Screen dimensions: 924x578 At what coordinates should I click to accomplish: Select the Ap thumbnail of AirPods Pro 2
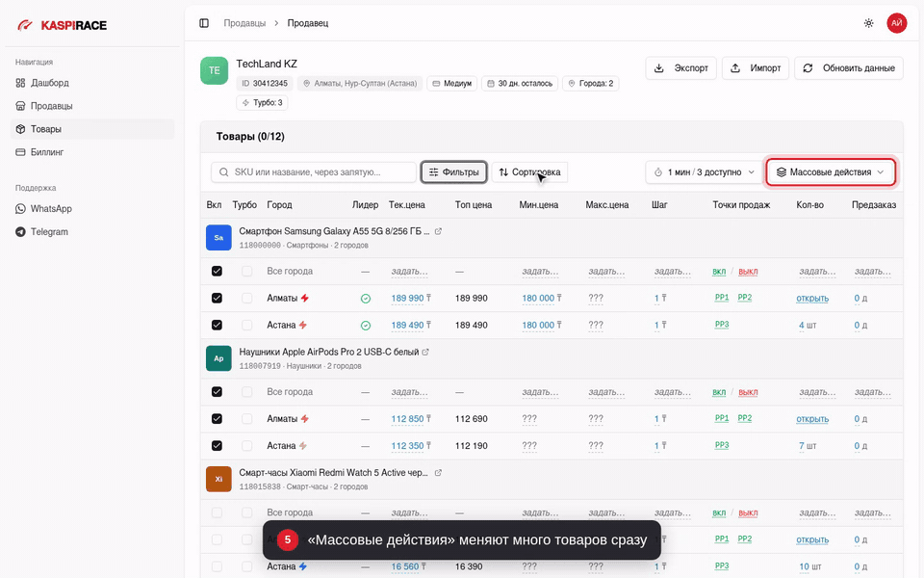pos(218,358)
